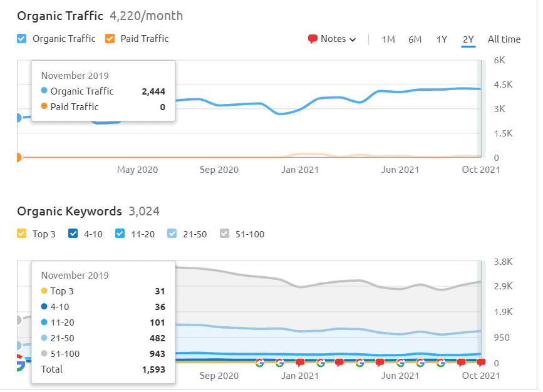Open the second red note marker on keywords chart
The height and width of the screenshot is (392, 543).
pyautogui.click(x=339, y=363)
